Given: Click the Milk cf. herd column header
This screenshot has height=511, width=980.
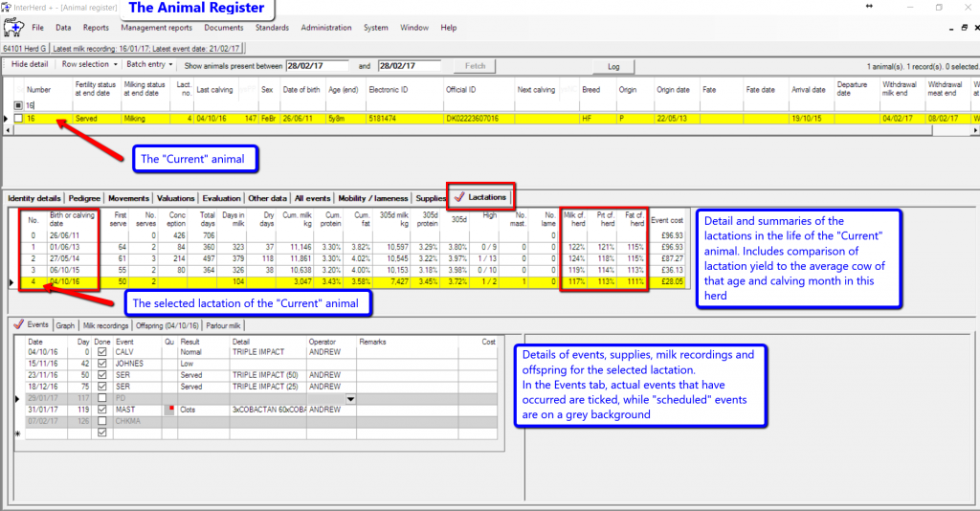Looking at the screenshot, I should [x=574, y=219].
